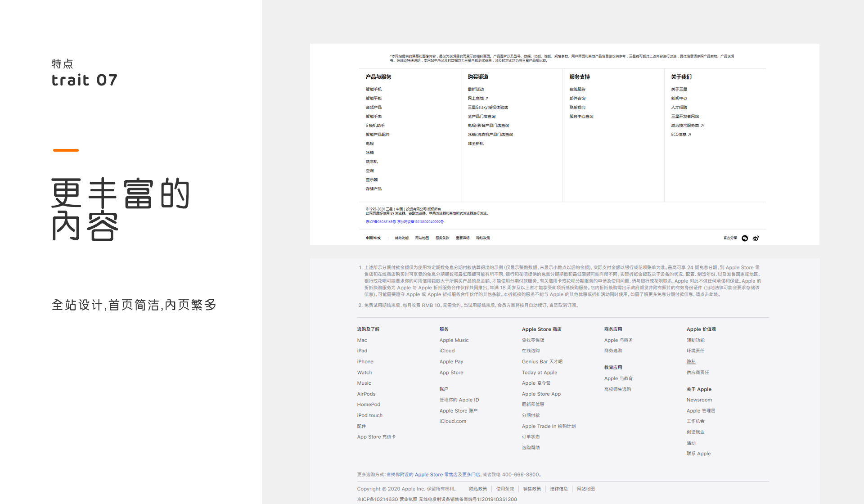Open 重要声明 in Samsung bottom bar
This screenshot has height=504, width=864.
[463, 238]
